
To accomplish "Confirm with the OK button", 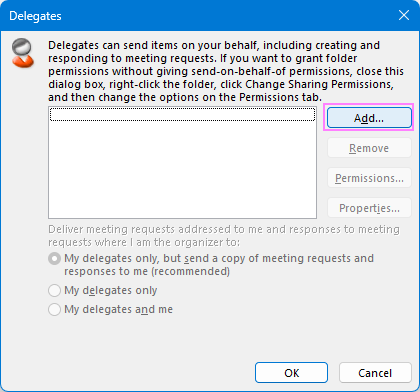I will [291, 373].
